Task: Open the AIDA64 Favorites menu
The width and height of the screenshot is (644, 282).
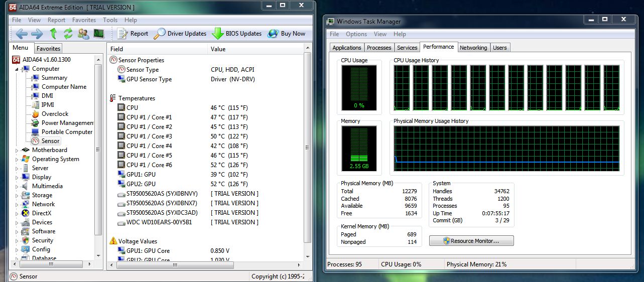Action: (x=84, y=20)
